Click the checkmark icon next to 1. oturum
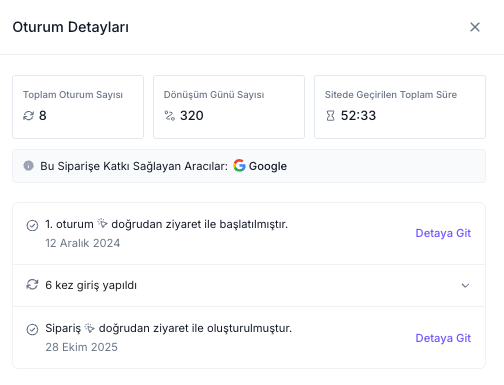This screenshot has width=504, height=385. pos(32,226)
